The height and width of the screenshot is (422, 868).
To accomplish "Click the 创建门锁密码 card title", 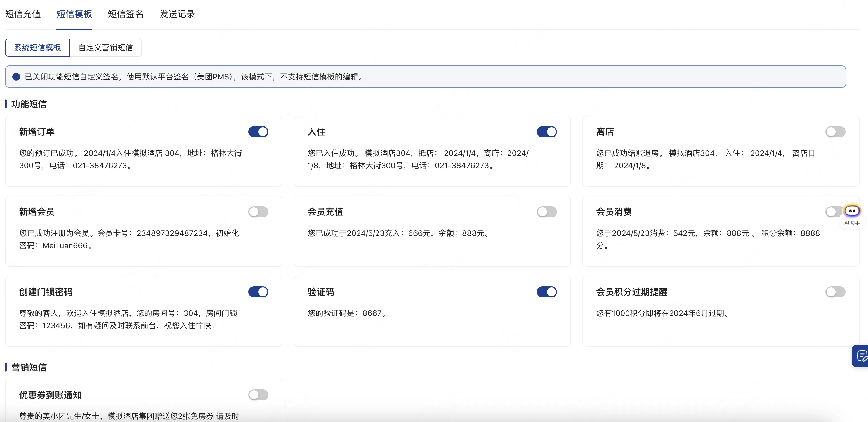I will tap(46, 292).
